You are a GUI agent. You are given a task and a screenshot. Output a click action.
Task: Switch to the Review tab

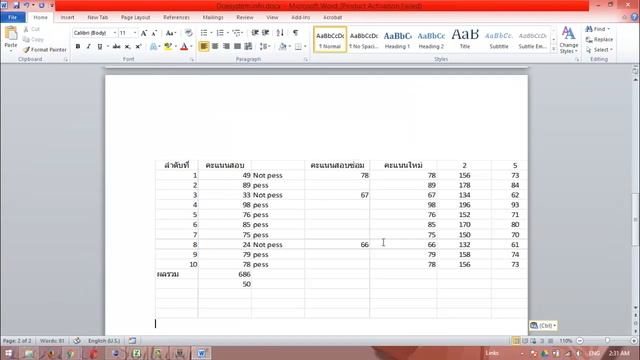(x=245, y=18)
